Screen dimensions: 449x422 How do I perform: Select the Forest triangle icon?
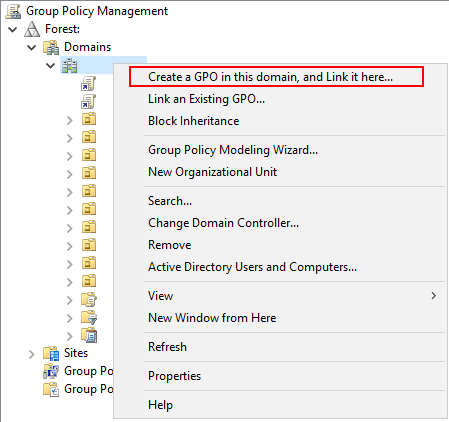(32, 29)
